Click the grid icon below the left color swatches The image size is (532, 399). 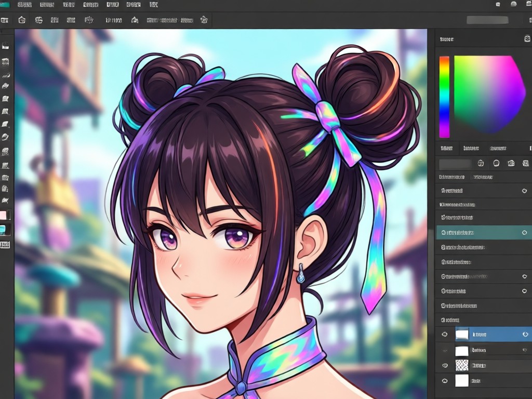click(x=5, y=245)
